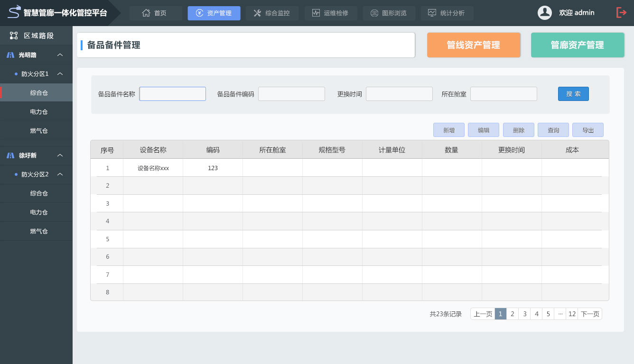Collapse the 防火分区1 tree chevron

[x=60, y=74]
